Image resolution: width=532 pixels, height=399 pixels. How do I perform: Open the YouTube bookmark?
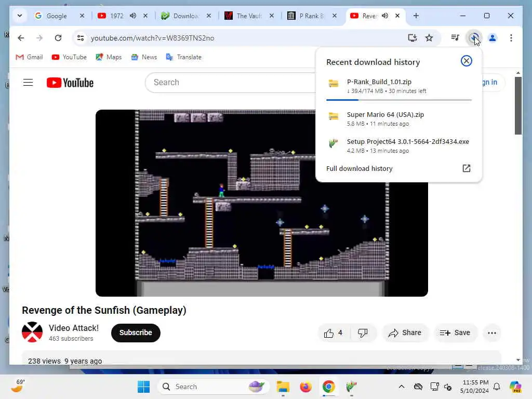pos(69,57)
